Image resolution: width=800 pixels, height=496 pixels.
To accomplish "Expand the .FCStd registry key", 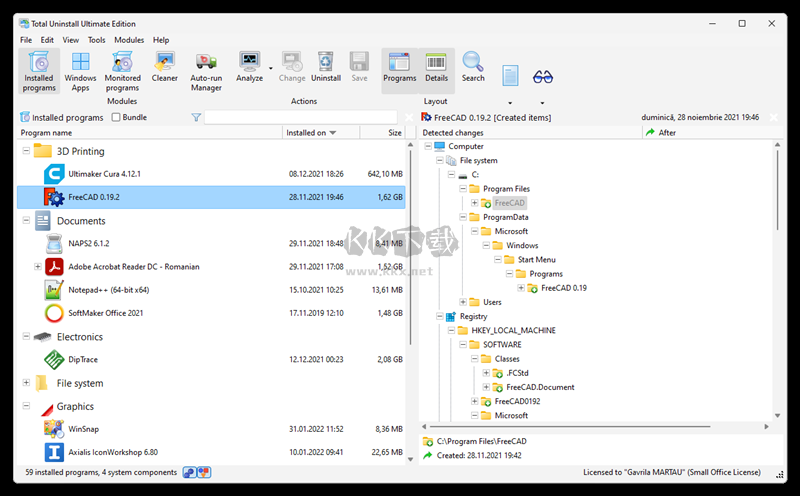I will pos(486,373).
